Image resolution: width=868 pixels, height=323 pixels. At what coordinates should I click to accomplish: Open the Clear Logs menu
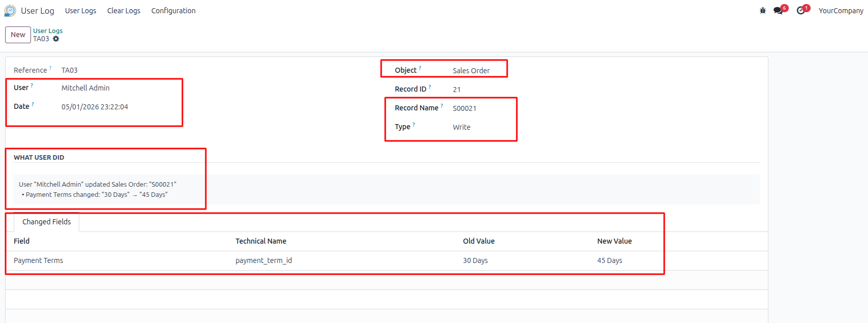pyautogui.click(x=123, y=11)
